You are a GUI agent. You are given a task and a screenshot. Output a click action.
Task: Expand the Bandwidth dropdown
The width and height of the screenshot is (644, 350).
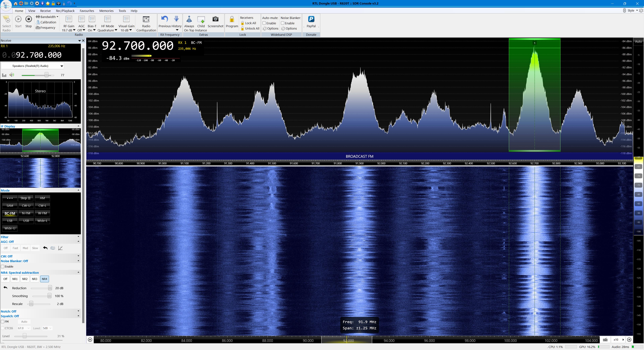point(57,17)
